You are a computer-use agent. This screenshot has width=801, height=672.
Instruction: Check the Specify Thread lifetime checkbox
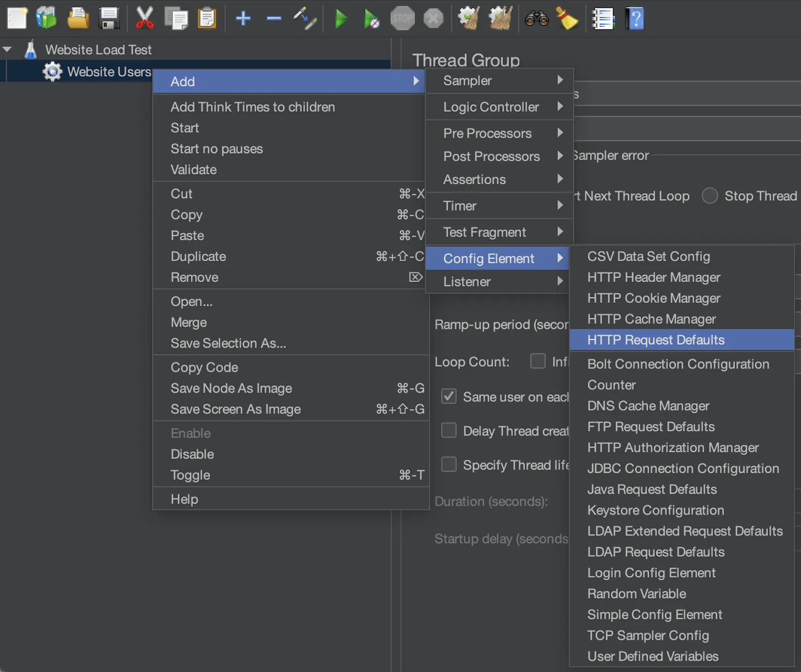449,464
